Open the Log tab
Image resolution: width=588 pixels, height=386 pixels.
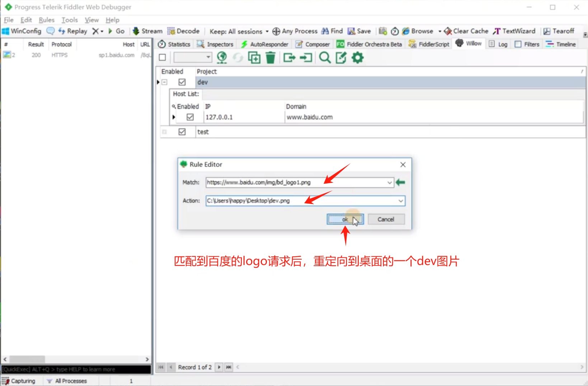coord(498,44)
